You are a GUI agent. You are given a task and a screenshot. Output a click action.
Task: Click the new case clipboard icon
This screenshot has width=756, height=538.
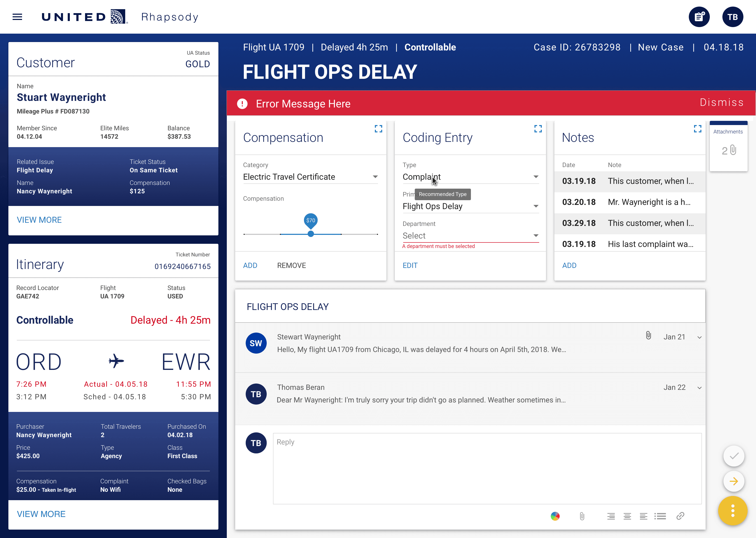tap(699, 17)
